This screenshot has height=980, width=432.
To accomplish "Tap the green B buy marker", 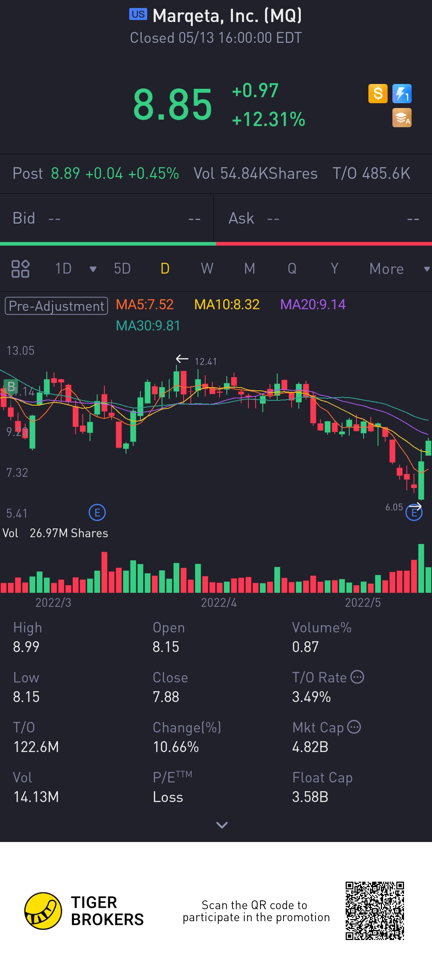I will point(11,387).
